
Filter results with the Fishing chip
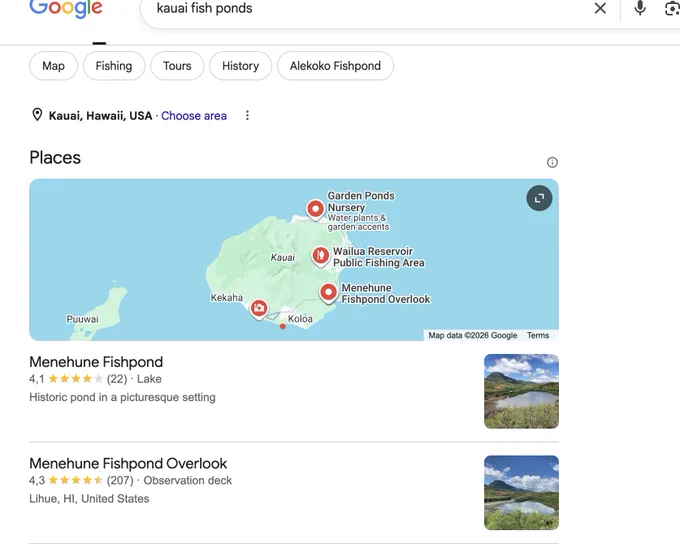[114, 66]
